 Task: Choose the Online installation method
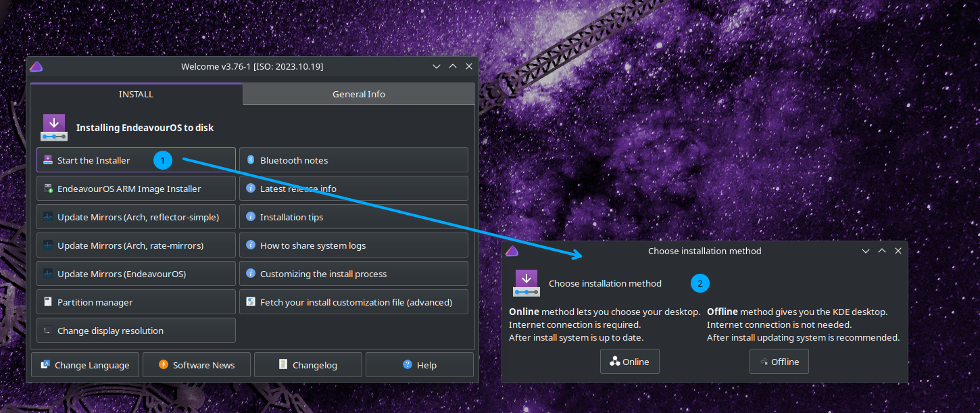(x=630, y=362)
